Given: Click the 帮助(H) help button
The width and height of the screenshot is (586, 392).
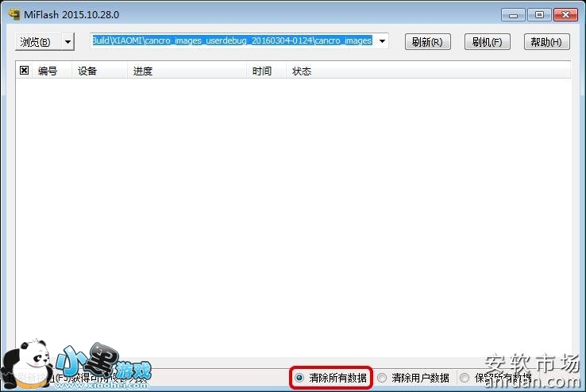Looking at the screenshot, I should click(x=547, y=42).
